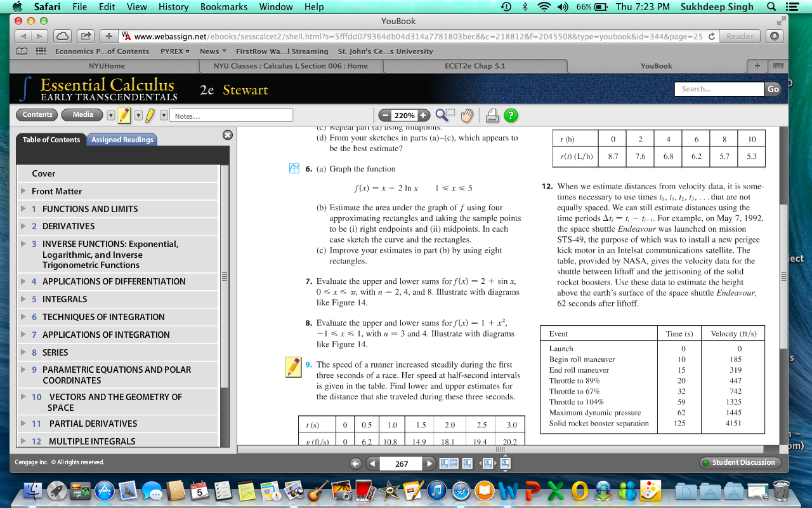
Task: Show Safari downloads
Action: pos(774,36)
